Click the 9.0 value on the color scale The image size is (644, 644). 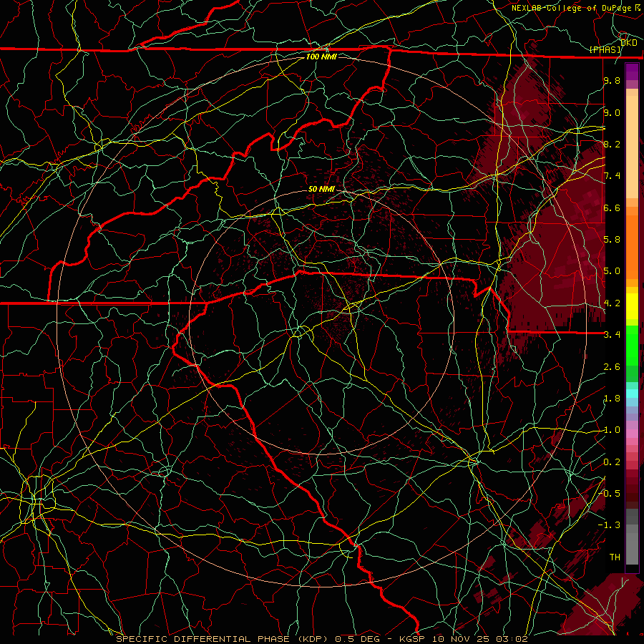(612, 112)
